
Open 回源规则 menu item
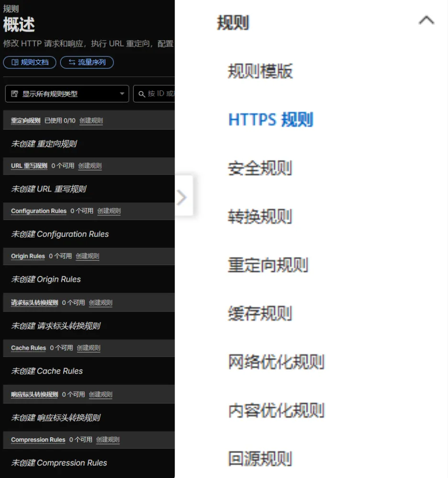tap(260, 459)
